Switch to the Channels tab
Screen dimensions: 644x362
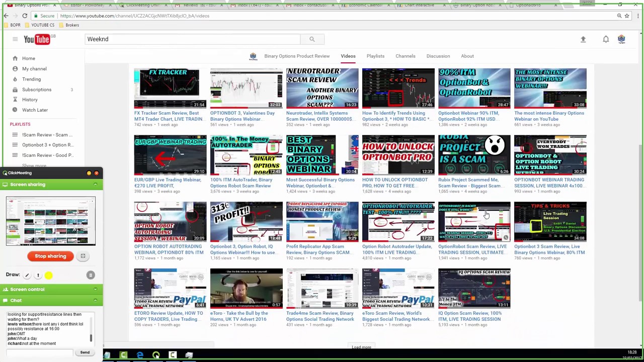click(406, 56)
